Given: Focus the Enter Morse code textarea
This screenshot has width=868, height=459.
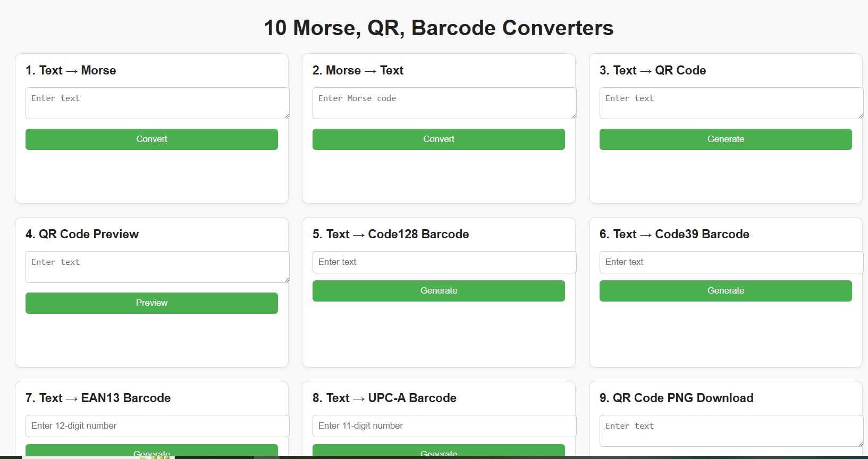Looking at the screenshot, I should (444, 103).
